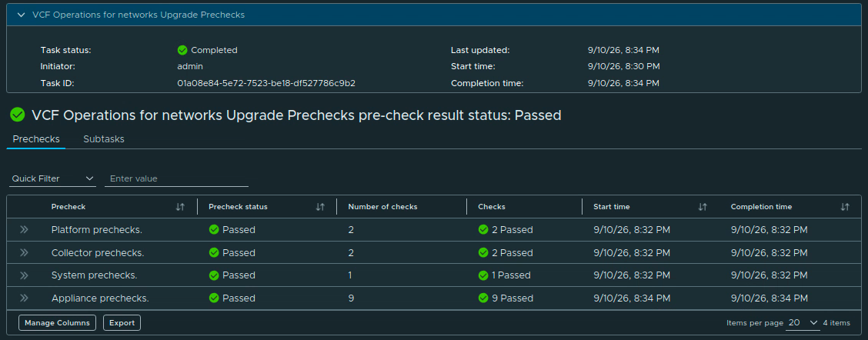The width and height of the screenshot is (868, 340).
Task: Click the number of checks '1' cell
Action: coord(350,275)
